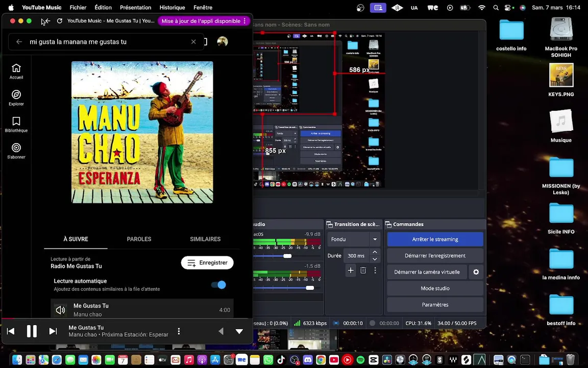Open virtual camera settings gear in OBS

(x=476, y=272)
